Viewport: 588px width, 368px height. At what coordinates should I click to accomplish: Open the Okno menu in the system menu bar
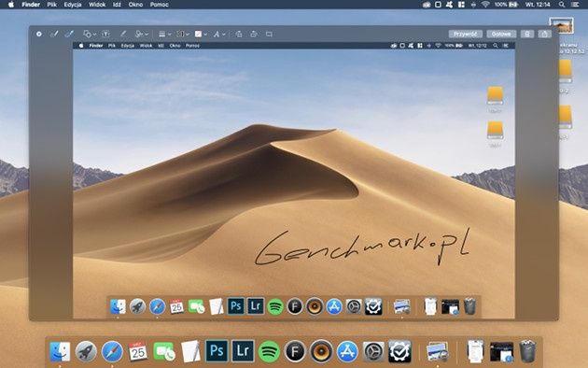click(135, 5)
